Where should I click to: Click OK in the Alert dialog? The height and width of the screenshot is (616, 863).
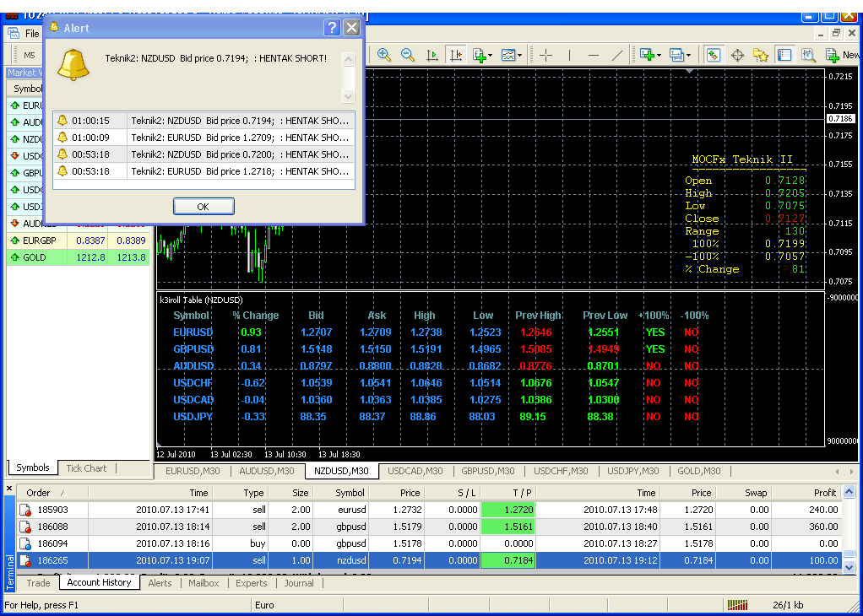click(204, 206)
